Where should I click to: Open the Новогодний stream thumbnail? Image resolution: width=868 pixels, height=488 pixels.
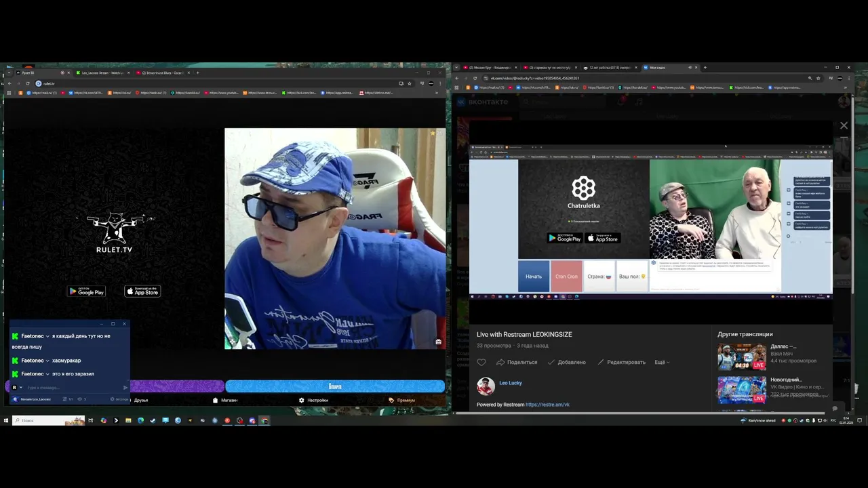pos(741,389)
